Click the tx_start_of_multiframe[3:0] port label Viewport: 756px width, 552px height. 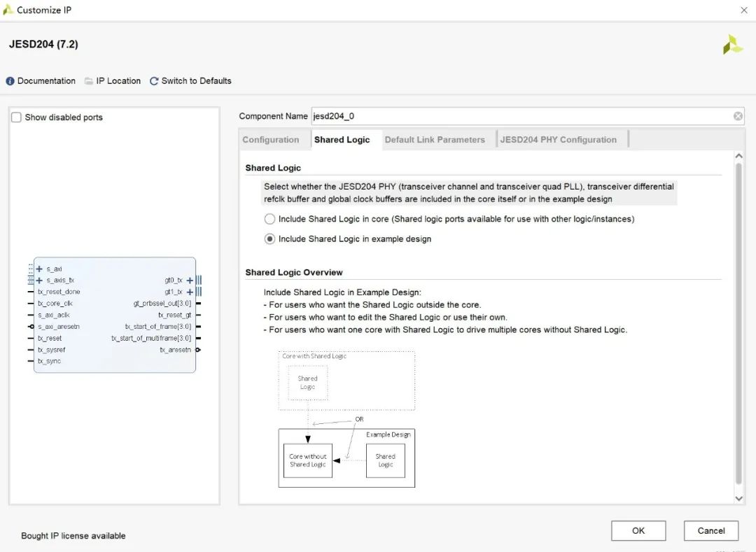point(151,338)
